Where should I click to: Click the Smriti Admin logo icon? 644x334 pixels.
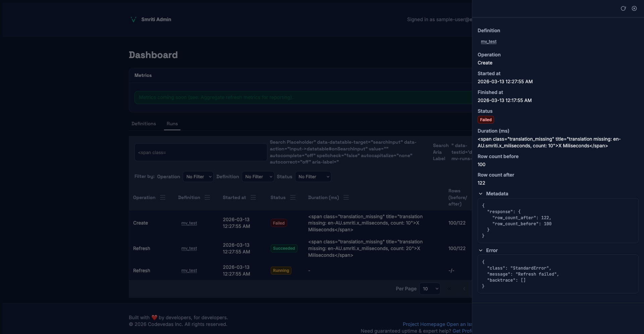(x=133, y=19)
